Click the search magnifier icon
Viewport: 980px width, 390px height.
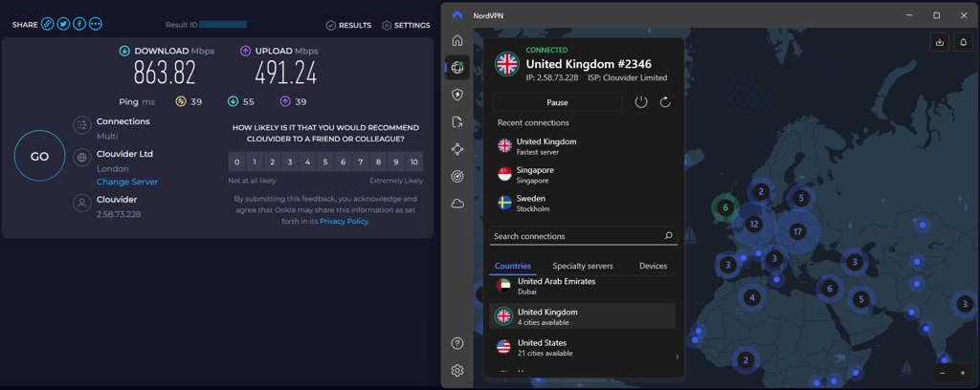tap(668, 236)
